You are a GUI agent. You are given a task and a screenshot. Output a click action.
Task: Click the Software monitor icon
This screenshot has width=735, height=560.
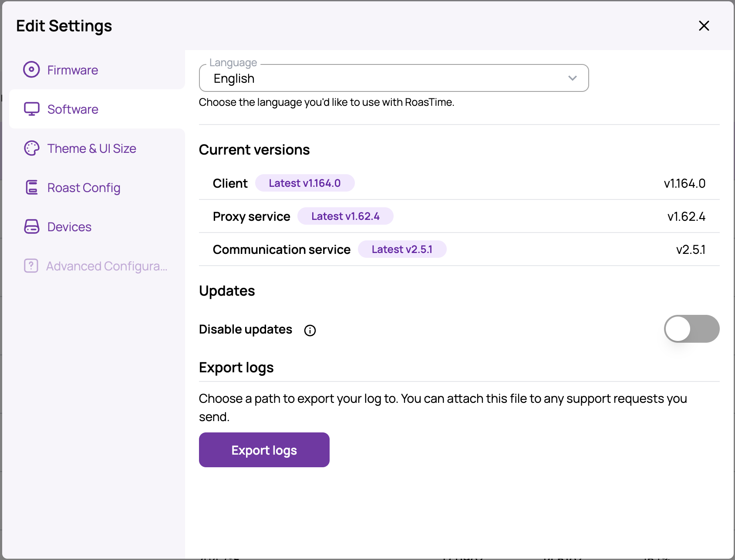[x=31, y=109]
